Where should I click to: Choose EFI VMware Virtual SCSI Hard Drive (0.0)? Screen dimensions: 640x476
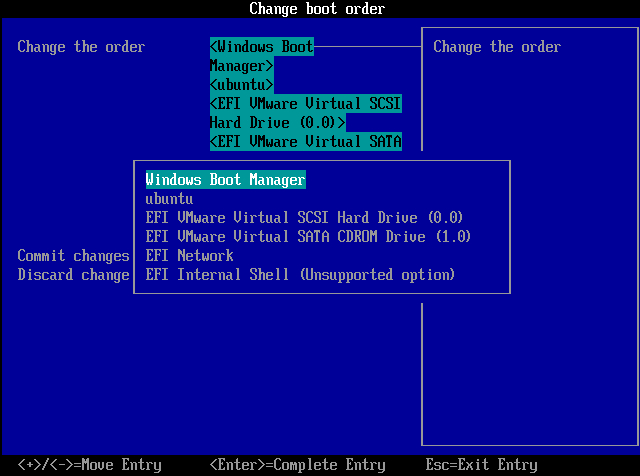click(304, 218)
